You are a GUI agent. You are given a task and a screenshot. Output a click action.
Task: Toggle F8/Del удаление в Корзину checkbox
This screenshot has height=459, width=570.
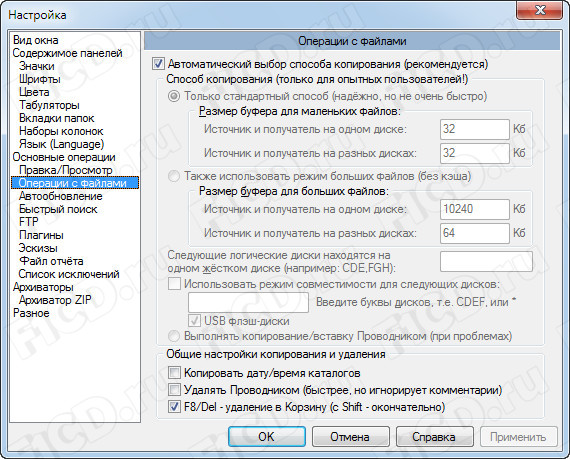point(174,407)
